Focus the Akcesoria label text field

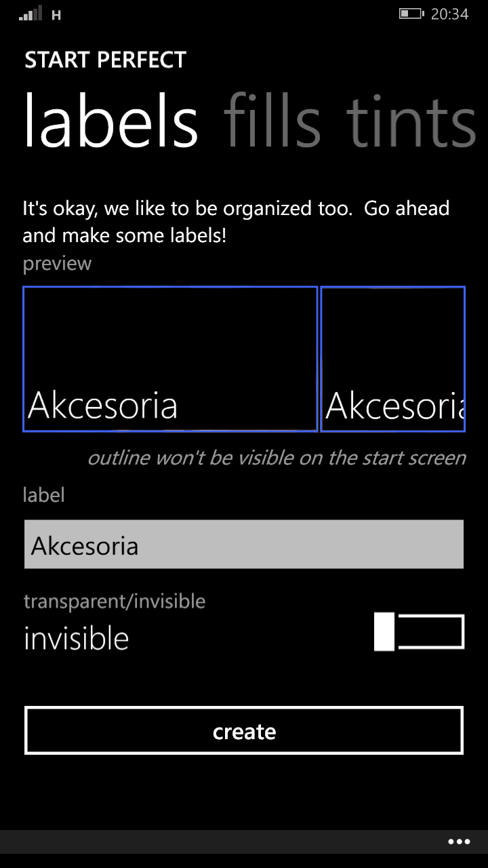coord(244,544)
